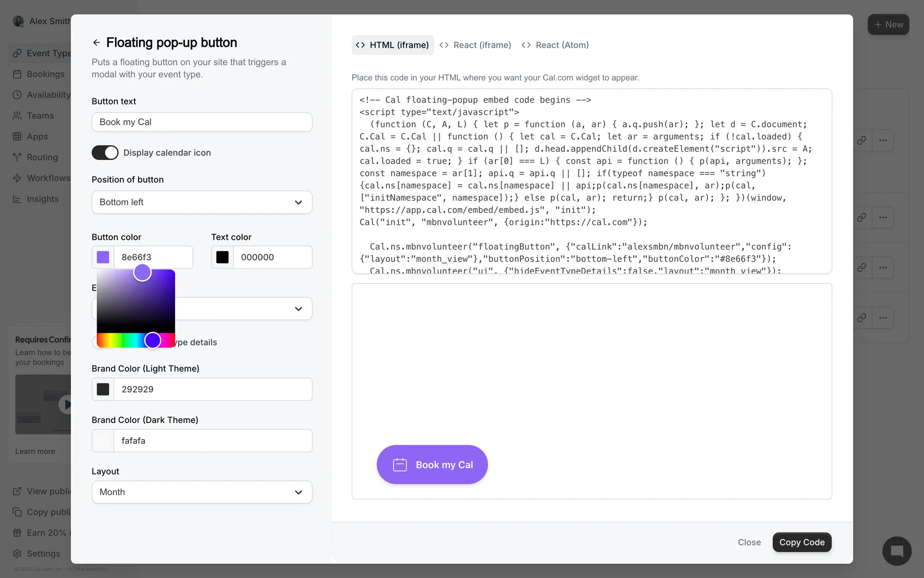
Task: Click the Button text input field
Action: point(202,122)
